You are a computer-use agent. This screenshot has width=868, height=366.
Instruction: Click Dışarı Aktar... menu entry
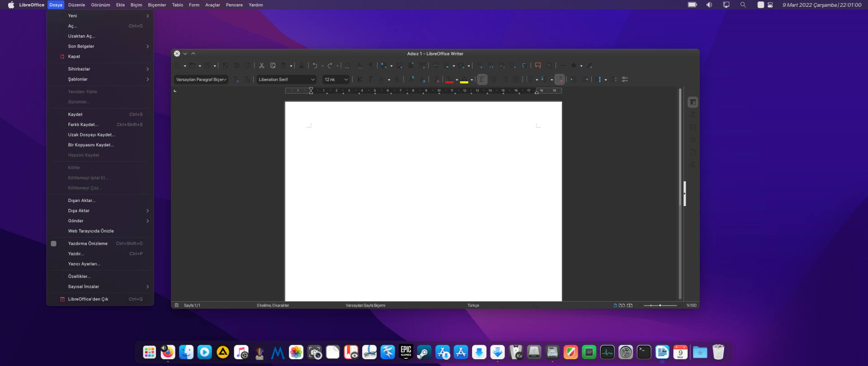(x=100, y=201)
